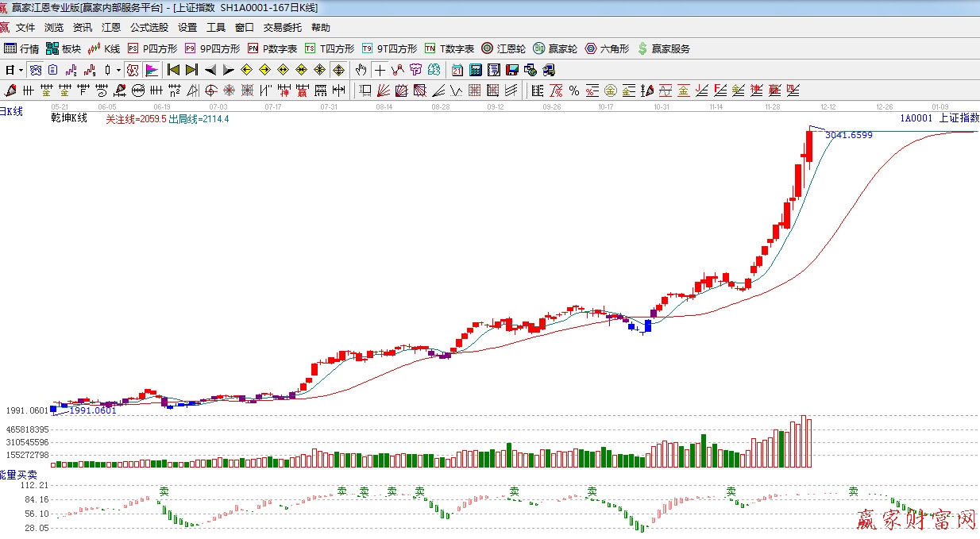Click the black right-arrow play icon
This screenshot has width=980, height=539.
228,70
